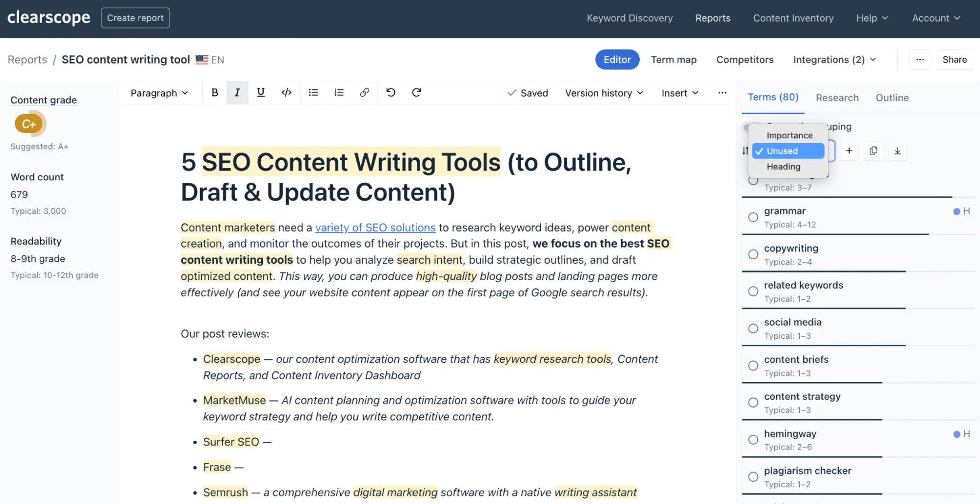Follow the 'variety of SEO solutions' link
The width and height of the screenshot is (980, 504).
point(375,228)
